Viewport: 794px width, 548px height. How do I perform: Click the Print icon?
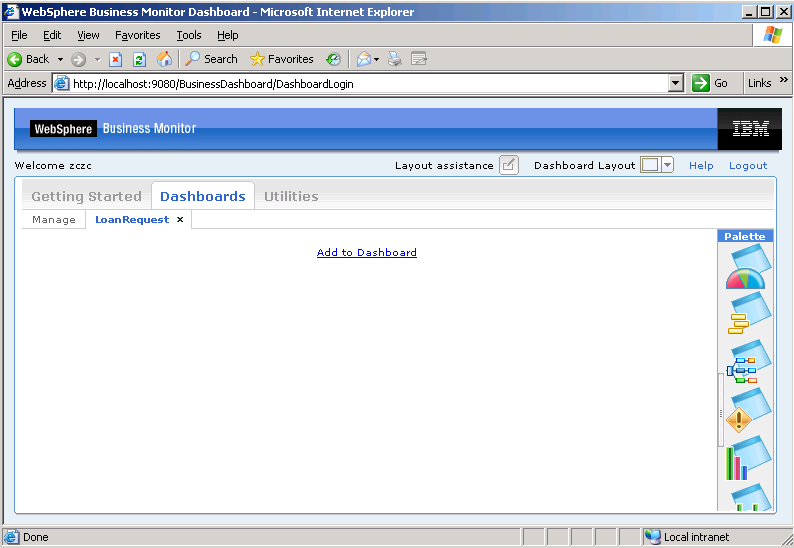coord(394,59)
